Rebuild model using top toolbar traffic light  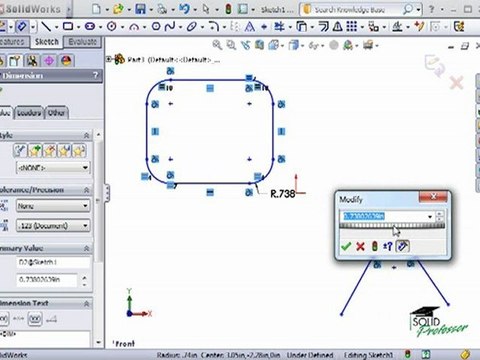(x=228, y=9)
